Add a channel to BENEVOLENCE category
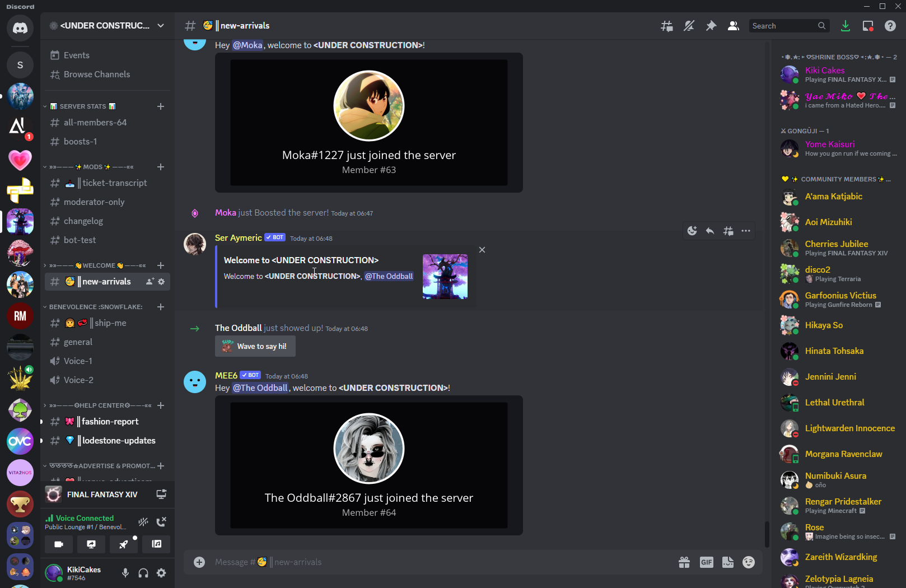This screenshot has width=906, height=588. [x=161, y=307]
